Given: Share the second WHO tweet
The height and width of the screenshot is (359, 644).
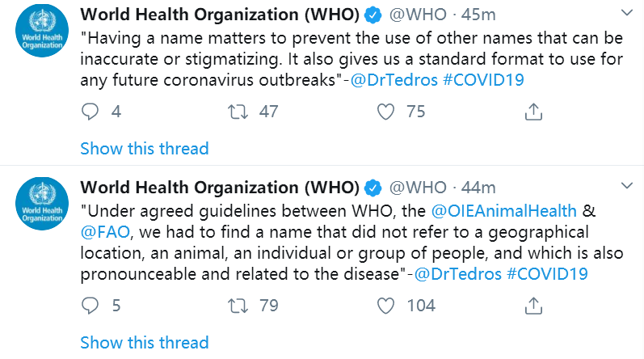Looking at the screenshot, I should click(532, 305).
